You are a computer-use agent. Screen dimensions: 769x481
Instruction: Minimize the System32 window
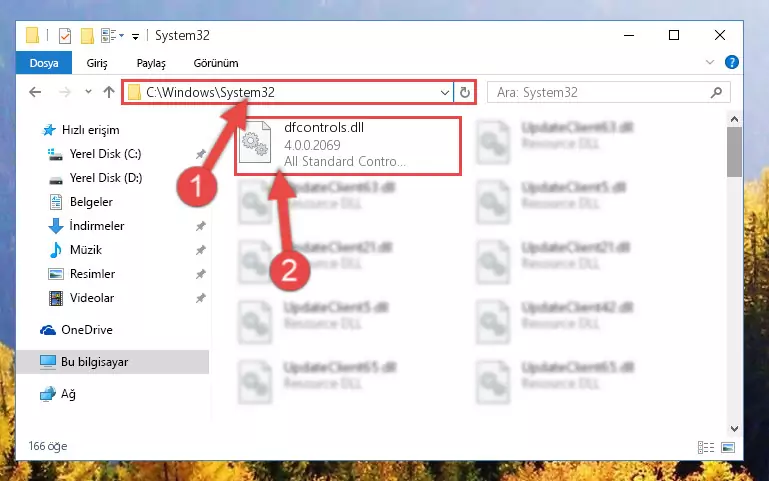click(629, 35)
